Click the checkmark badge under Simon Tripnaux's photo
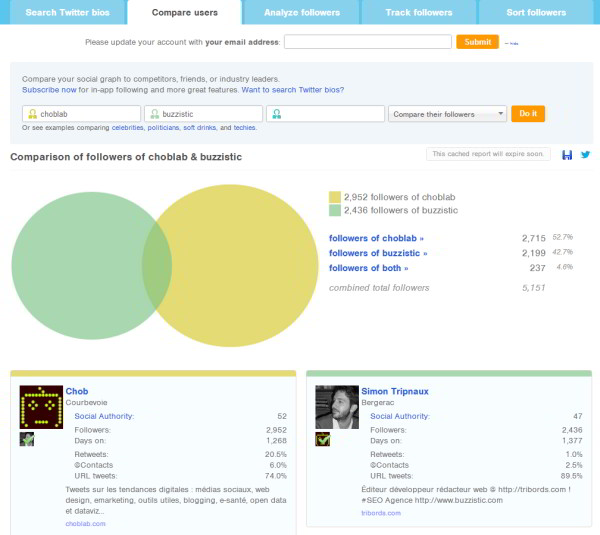600x535 pixels. (x=323, y=439)
